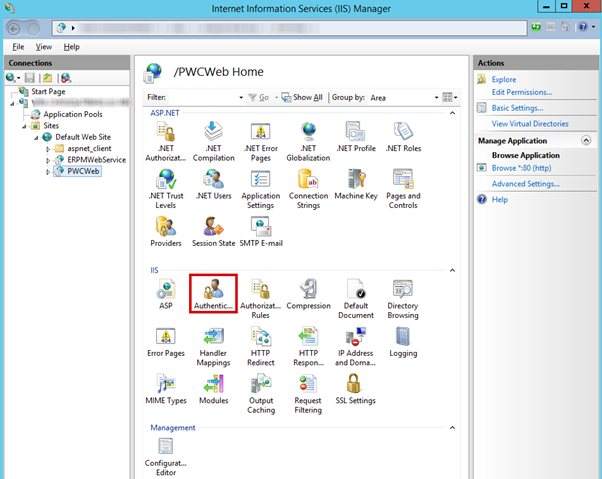
Task: Open Handler Mappings feature
Action: pos(213,347)
